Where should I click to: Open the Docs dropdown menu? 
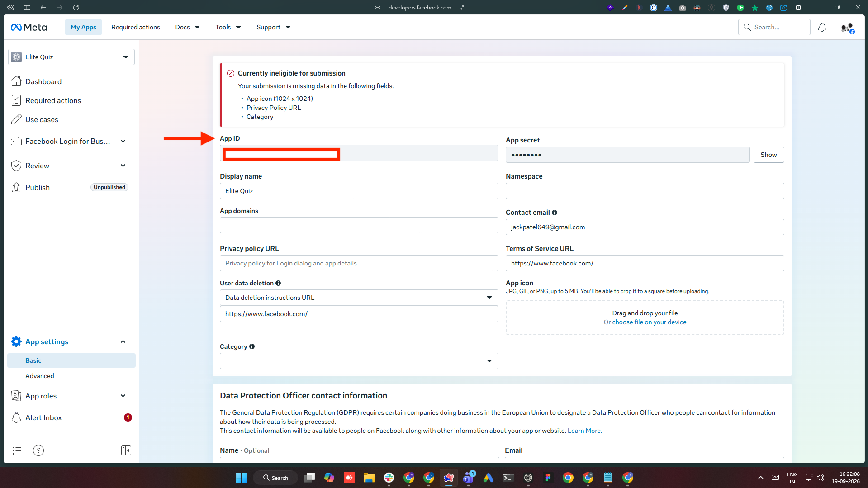[187, 27]
